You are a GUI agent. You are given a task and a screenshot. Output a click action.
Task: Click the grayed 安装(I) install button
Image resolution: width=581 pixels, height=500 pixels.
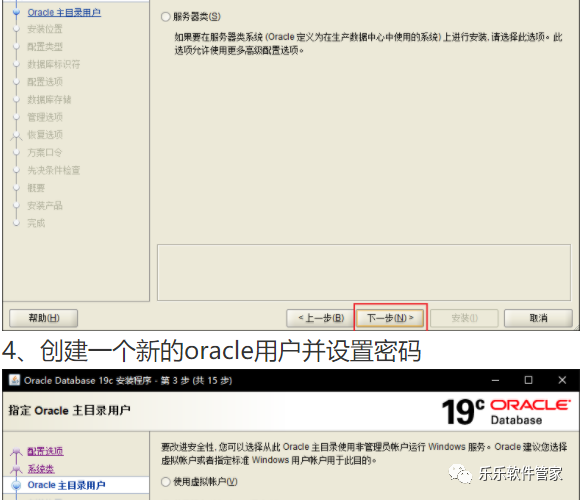pyautogui.click(x=464, y=318)
